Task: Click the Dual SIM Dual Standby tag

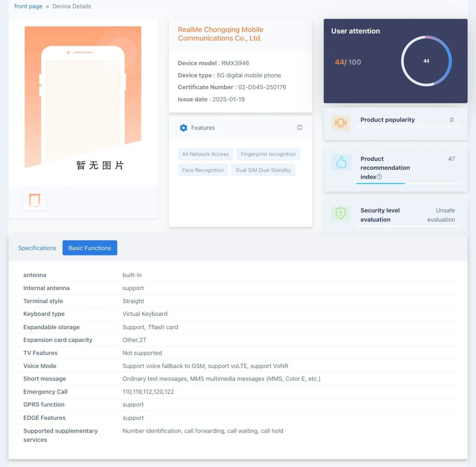Action: tap(263, 170)
